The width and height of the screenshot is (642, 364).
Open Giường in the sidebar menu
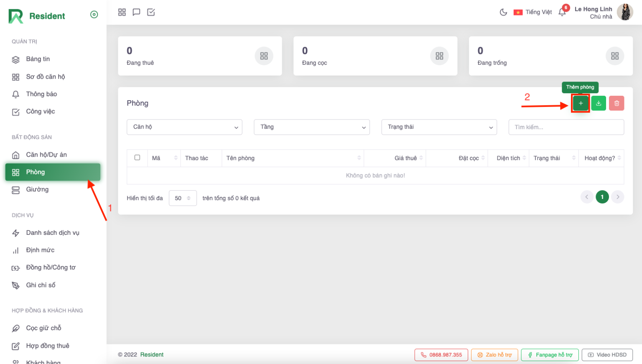[x=37, y=189]
